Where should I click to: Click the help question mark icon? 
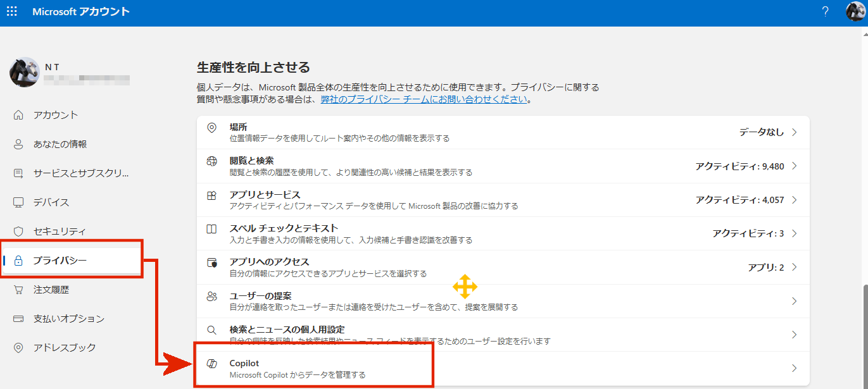pos(825,11)
